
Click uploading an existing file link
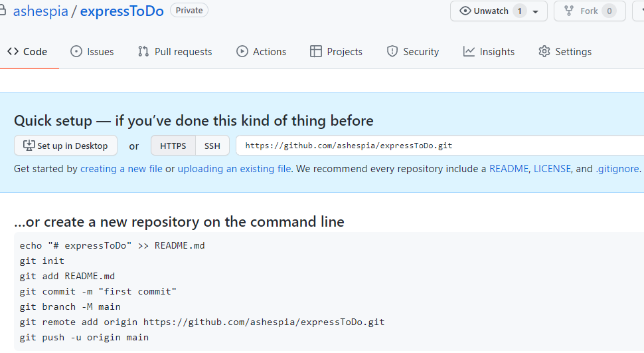[234, 169]
